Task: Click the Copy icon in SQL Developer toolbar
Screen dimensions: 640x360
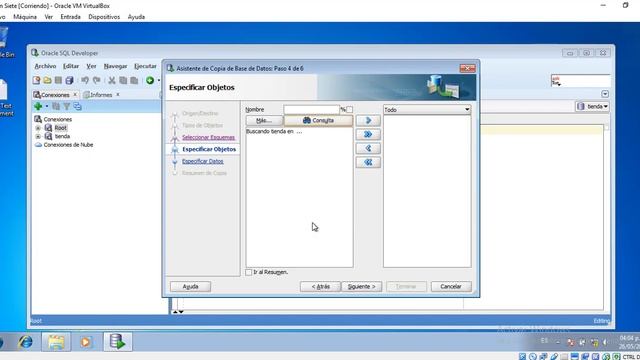Action: (123, 80)
